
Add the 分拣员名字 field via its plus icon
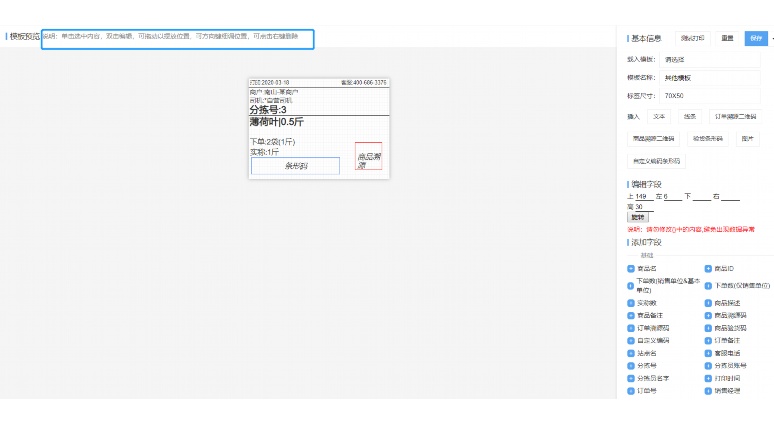point(630,379)
